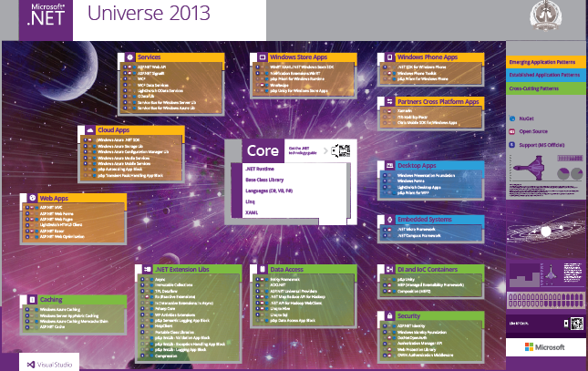Click the round emblem in the top-right corner
Image resolution: width=588 pixels, height=371 pixels.
tap(546, 16)
